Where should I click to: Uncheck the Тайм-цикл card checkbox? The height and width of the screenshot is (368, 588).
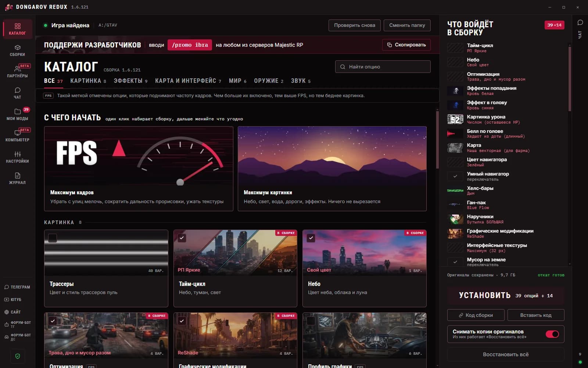pos(182,238)
